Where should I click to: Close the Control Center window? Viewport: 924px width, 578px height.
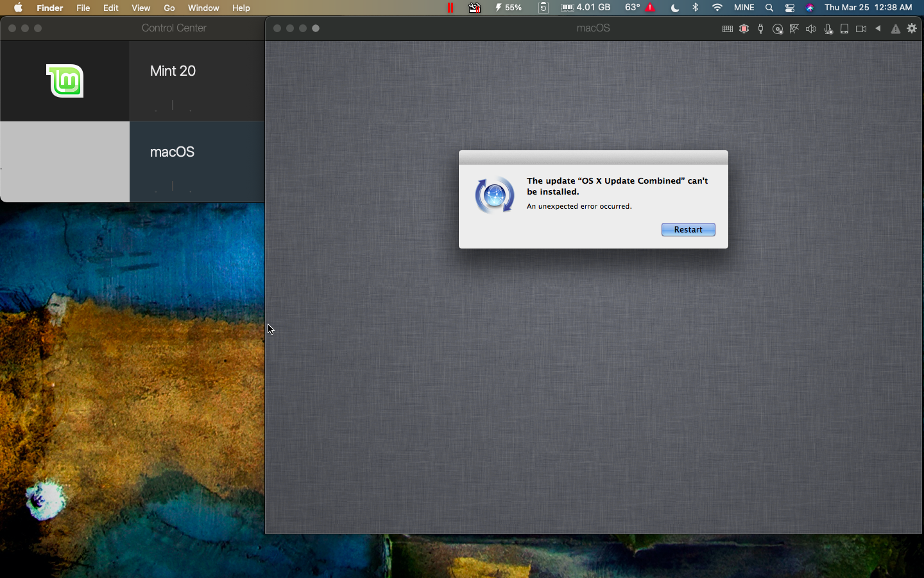pyautogui.click(x=12, y=28)
